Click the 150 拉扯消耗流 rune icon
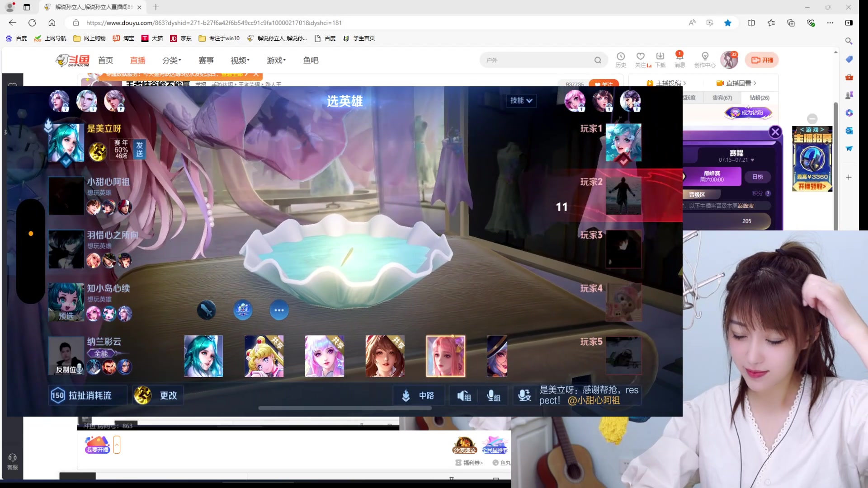This screenshot has width=868, height=488. (x=58, y=395)
